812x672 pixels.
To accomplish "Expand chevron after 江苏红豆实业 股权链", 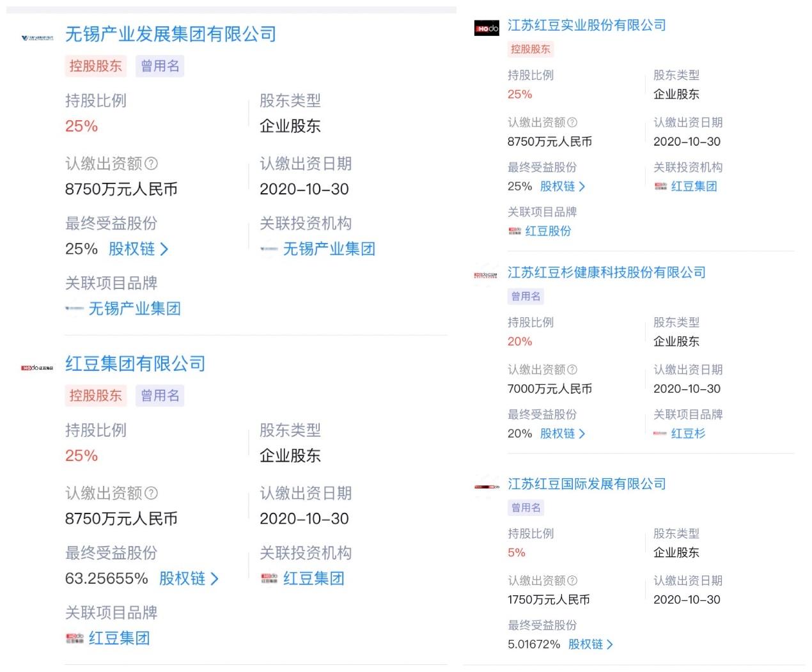I will [x=582, y=187].
